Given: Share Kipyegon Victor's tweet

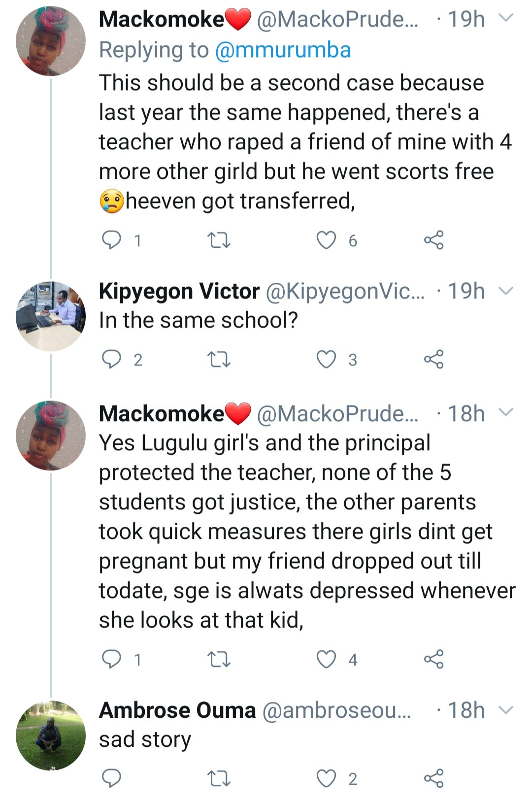Looking at the screenshot, I should (x=433, y=359).
